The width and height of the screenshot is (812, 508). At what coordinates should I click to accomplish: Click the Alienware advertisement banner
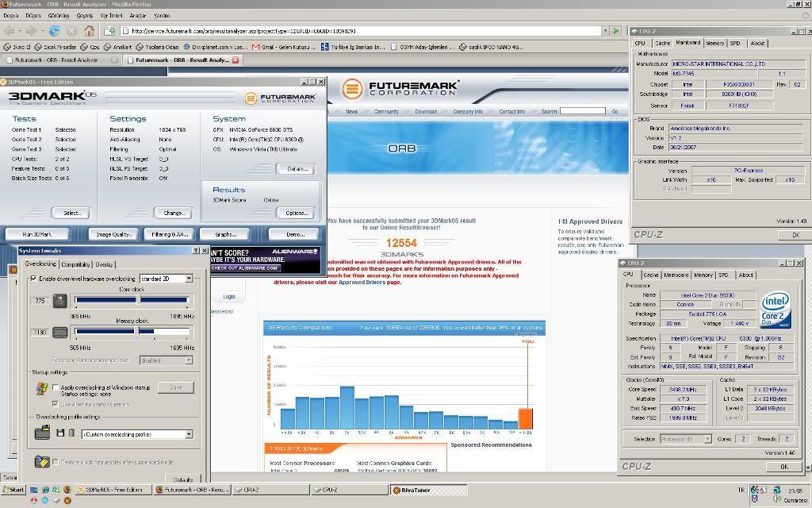(266, 260)
